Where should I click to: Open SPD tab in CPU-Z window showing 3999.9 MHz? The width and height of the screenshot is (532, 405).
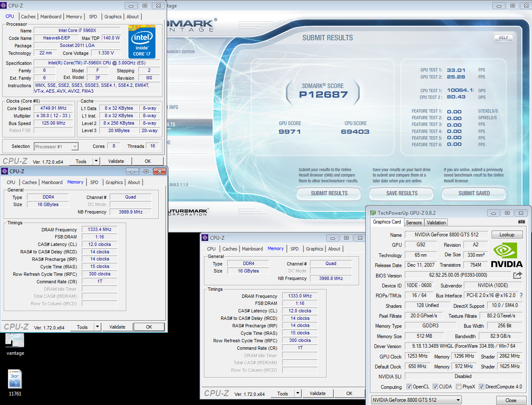point(94,182)
